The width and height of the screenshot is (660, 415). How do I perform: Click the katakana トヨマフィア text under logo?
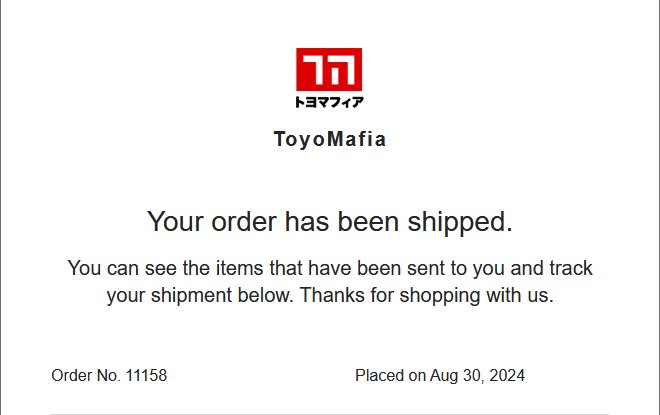(329, 102)
